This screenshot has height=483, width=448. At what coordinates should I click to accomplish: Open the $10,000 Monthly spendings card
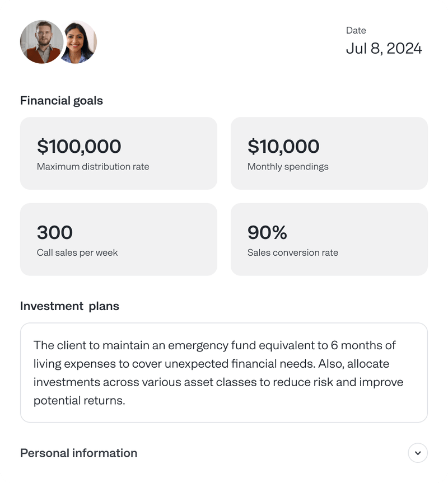(x=329, y=152)
